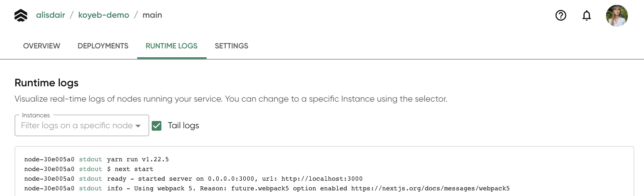Open the user profile avatar
Screen dimensions: 644x196
(x=617, y=16)
